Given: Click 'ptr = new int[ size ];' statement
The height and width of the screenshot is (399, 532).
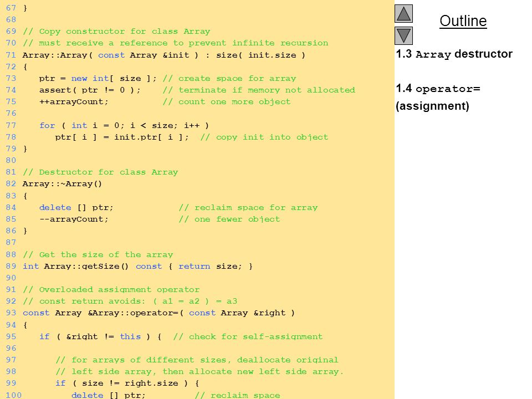Looking at the screenshot, I should coord(98,78).
